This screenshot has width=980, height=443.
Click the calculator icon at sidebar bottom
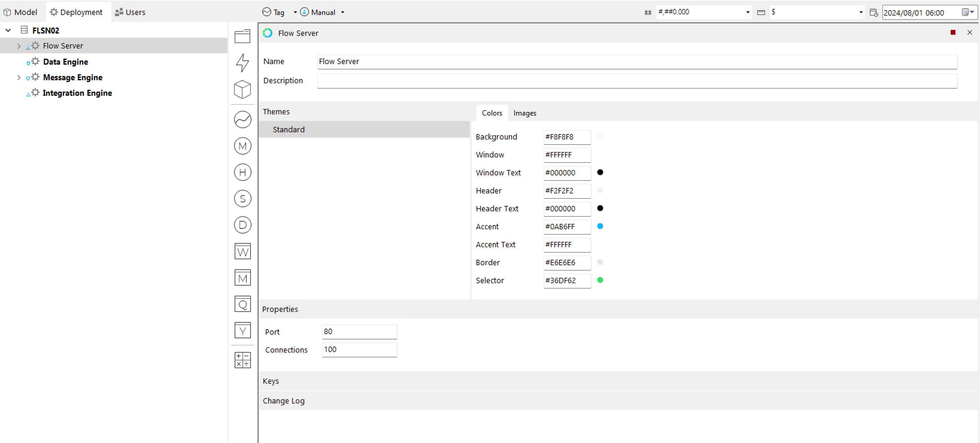242,360
